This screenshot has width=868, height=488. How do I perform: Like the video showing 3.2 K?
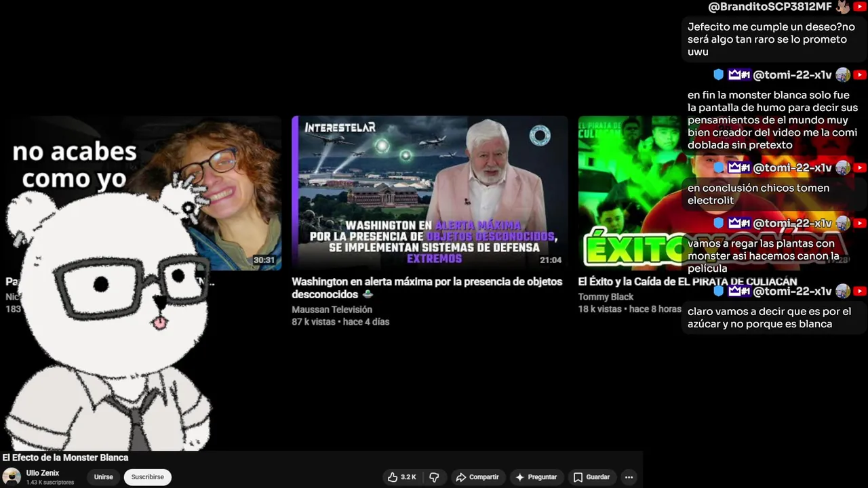click(x=401, y=477)
